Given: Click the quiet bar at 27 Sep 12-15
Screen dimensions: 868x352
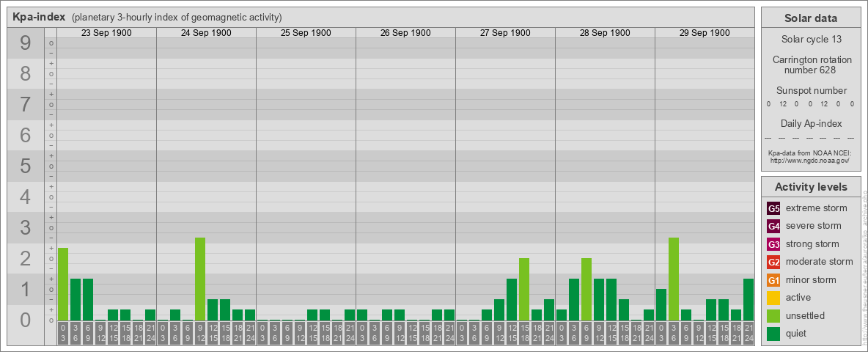Looking at the screenshot, I should (x=512, y=300).
